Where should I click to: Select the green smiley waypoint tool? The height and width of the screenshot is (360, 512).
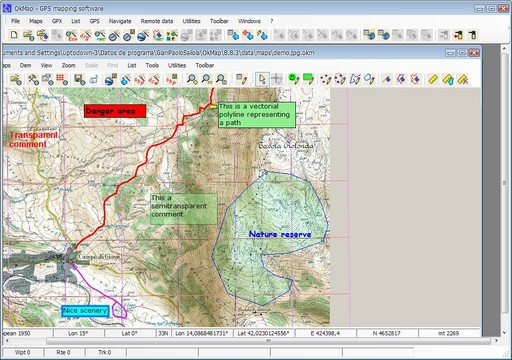coord(293,79)
